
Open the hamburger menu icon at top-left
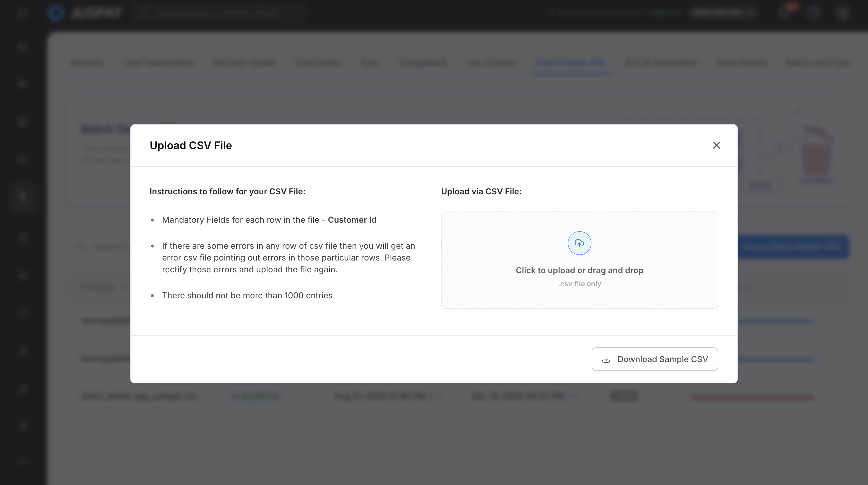22,13
